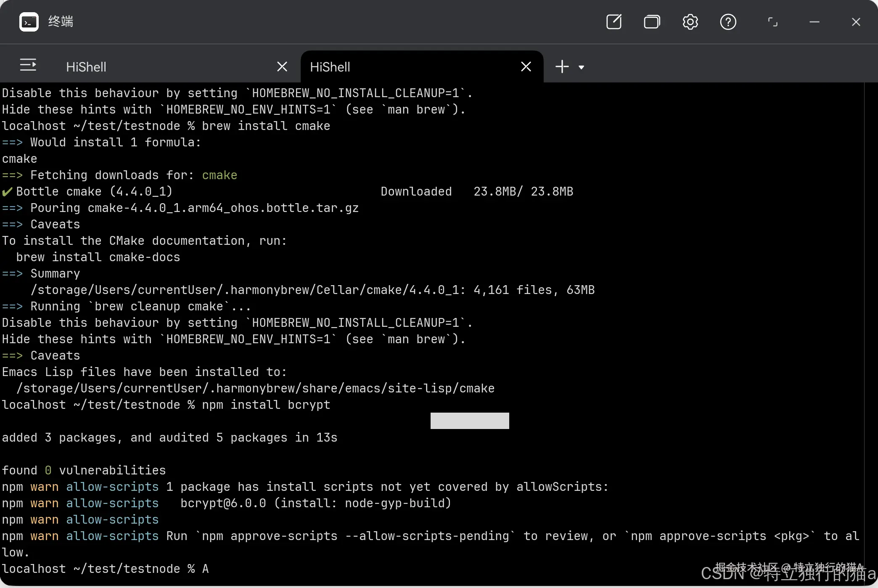Click the site-lisp/cmake path line
The image size is (878, 588).
click(255, 388)
